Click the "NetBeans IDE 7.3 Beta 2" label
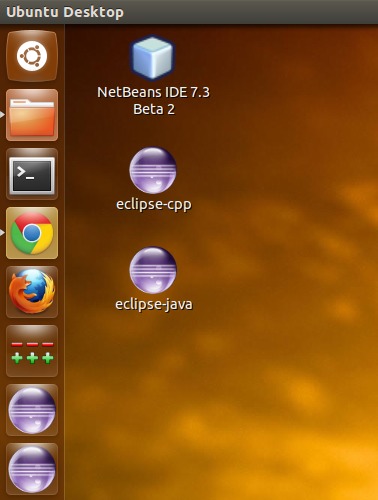378x500 pixels. [154, 101]
